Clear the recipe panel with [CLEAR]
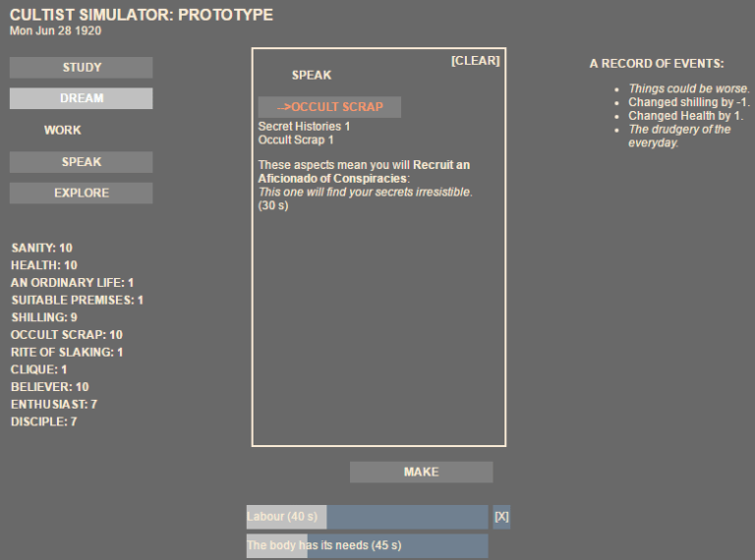This screenshot has height=560, width=755. tap(475, 61)
